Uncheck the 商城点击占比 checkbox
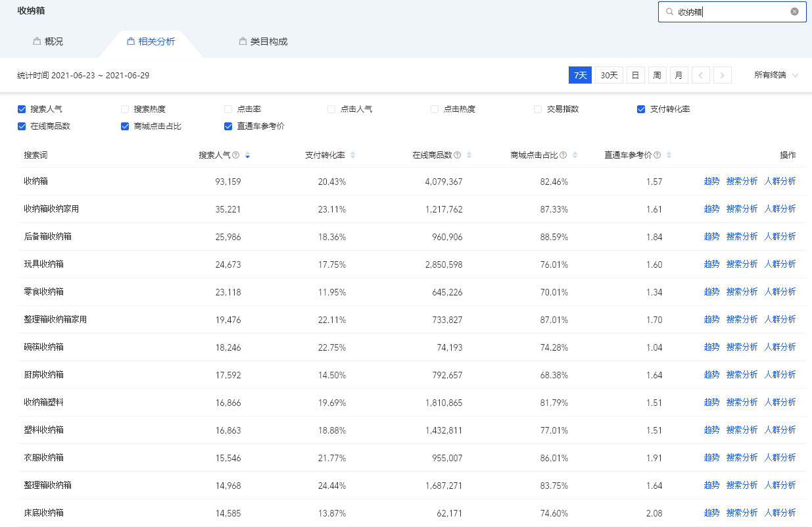Image resolution: width=812 pixels, height=527 pixels. coord(125,126)
